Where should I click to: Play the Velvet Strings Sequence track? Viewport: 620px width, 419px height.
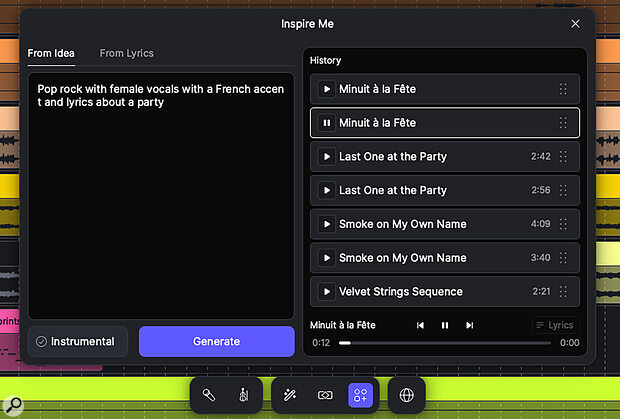tap(326, 292)
